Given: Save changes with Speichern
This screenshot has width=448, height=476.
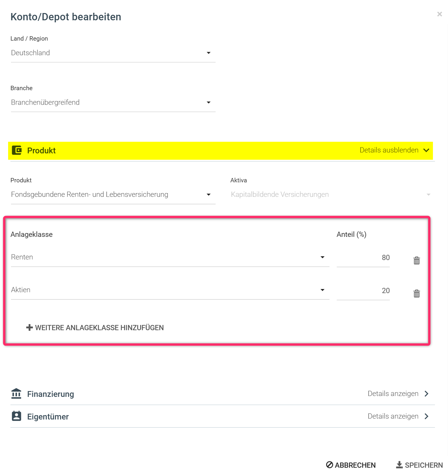Looking at the screenshot, I should pos(419,465).
